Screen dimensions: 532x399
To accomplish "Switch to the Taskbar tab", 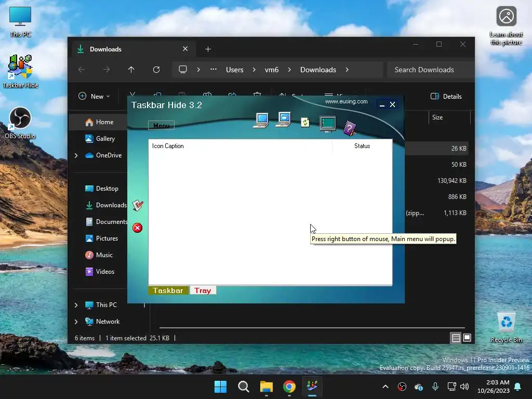I will pos(168,290).
